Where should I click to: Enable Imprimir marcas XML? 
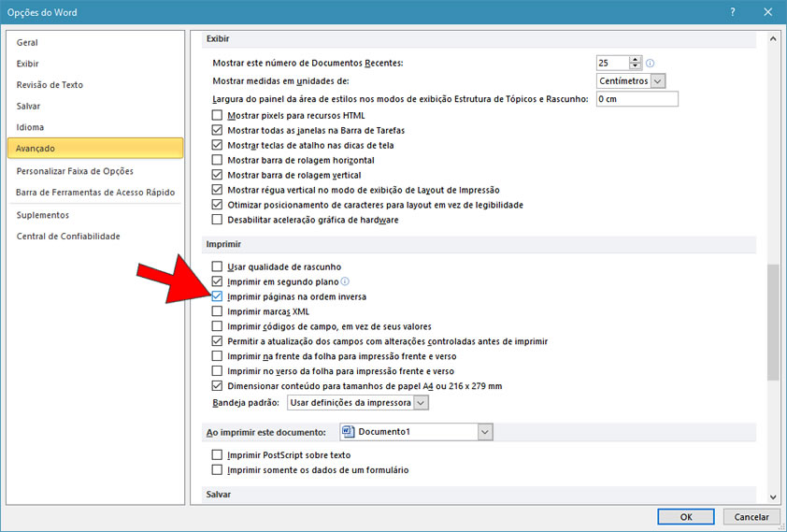pos(217,311)
